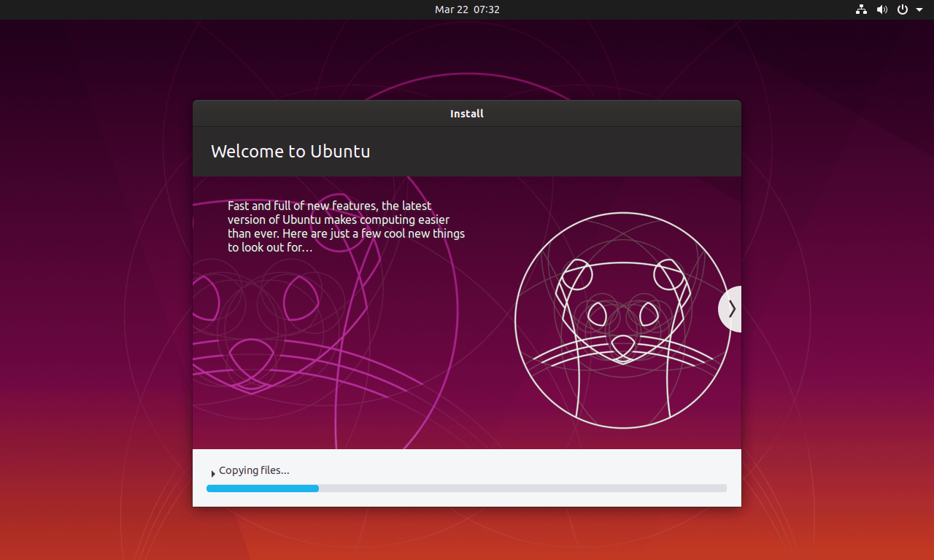Click the installation progress bar
The width and height of the screenshot is (934, 560).
[x=466, y=489]
